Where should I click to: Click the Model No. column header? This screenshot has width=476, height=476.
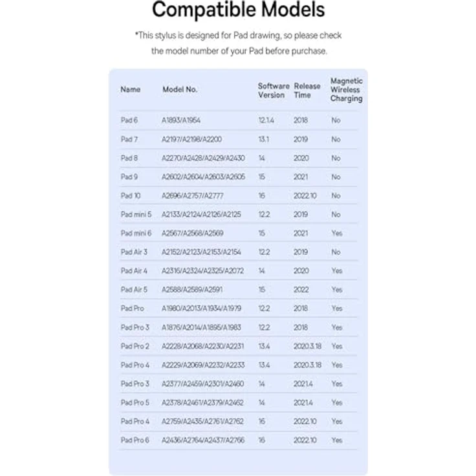(x=180, y=90)
